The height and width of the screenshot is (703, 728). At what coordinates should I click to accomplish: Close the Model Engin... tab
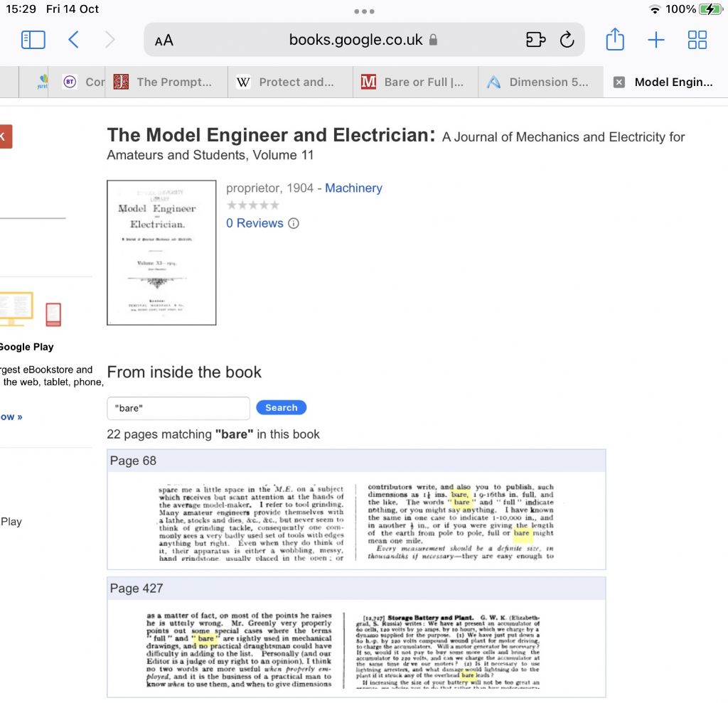(x=619, y=82)
